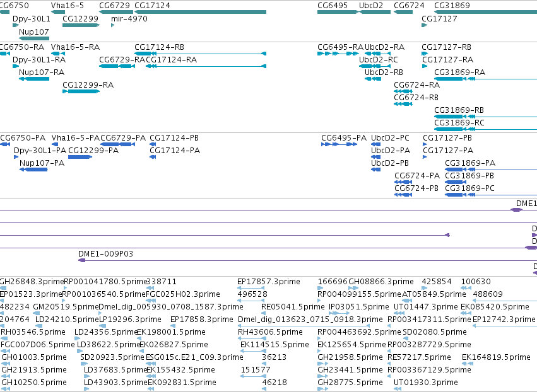Image resolution: width=537 pixels, height=392 pixels.
Task: Click the CG6729 gene label
Action: click(114, 6)
